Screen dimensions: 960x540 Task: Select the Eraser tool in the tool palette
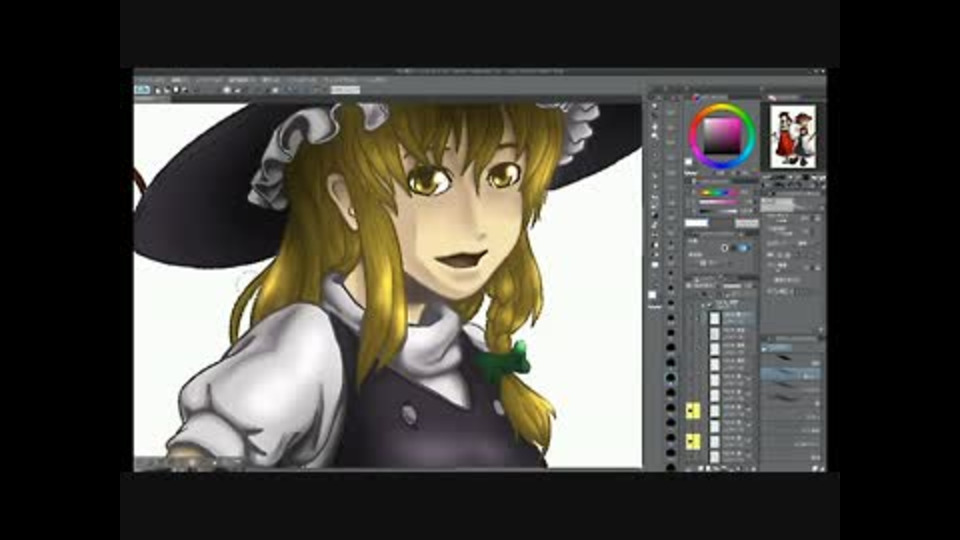654,225
